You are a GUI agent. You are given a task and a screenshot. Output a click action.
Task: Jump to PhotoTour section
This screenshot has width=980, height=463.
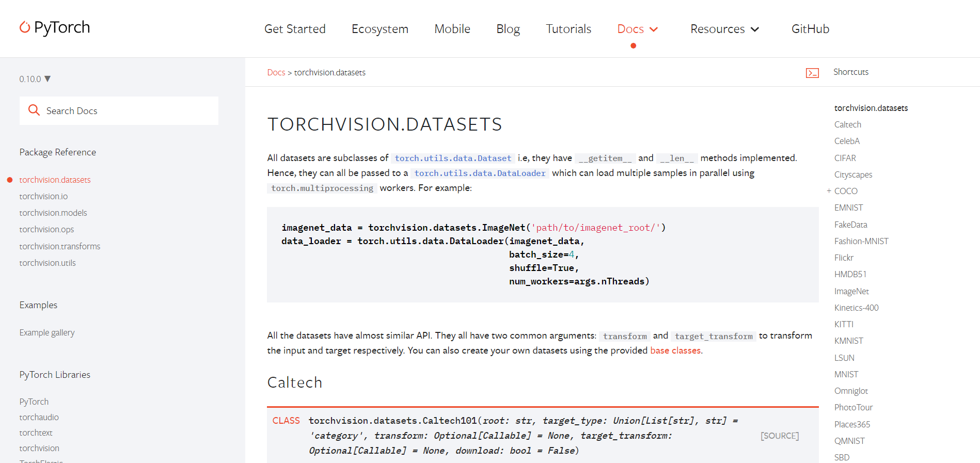click(x=853, y=407)
